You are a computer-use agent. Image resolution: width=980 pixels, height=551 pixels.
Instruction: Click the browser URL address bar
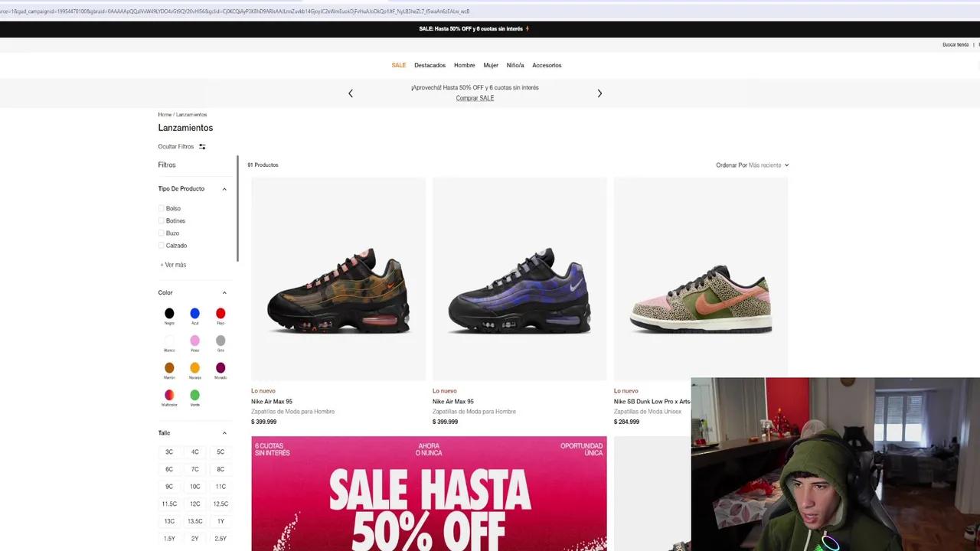(x=490, y=11)
